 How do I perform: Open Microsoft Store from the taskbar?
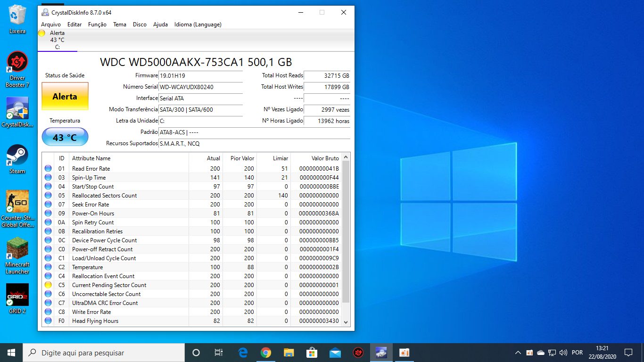click(312, 353)
